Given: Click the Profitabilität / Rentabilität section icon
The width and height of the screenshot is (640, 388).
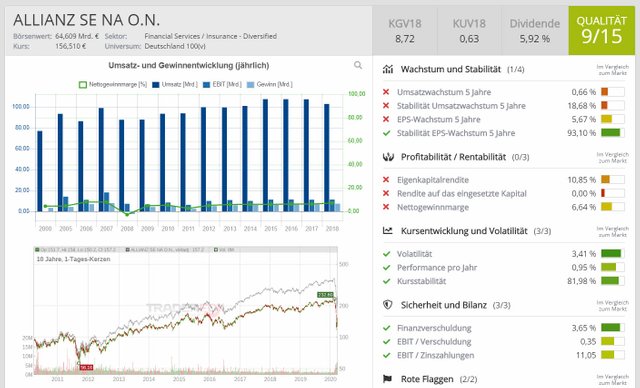Looking at the screenshot, I should (x=388, y=157).
